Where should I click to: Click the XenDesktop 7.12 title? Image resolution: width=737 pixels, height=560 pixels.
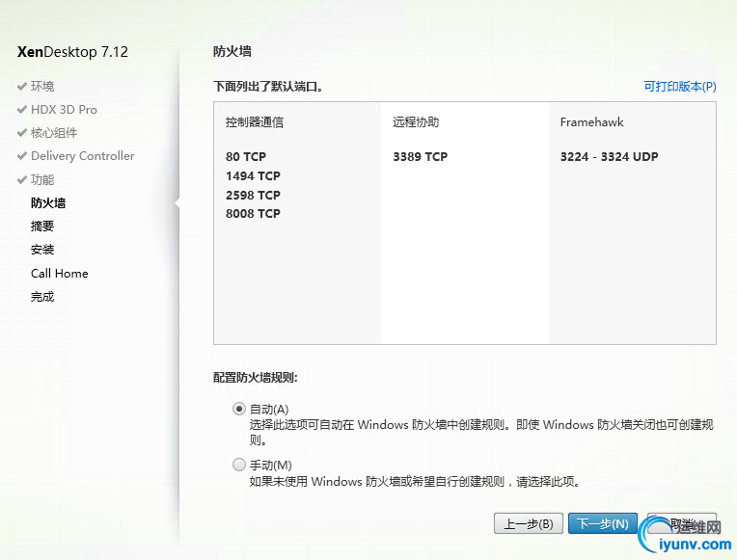72,52
